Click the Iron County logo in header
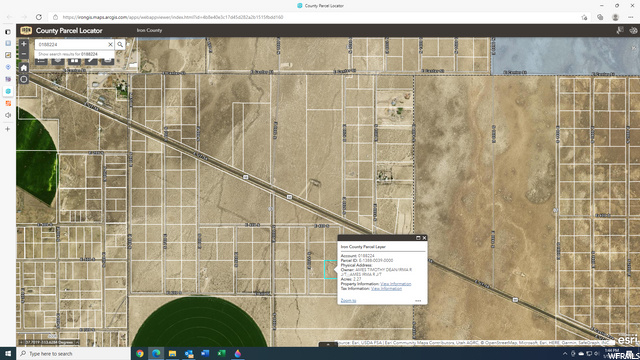 click(x=26, y=31)
